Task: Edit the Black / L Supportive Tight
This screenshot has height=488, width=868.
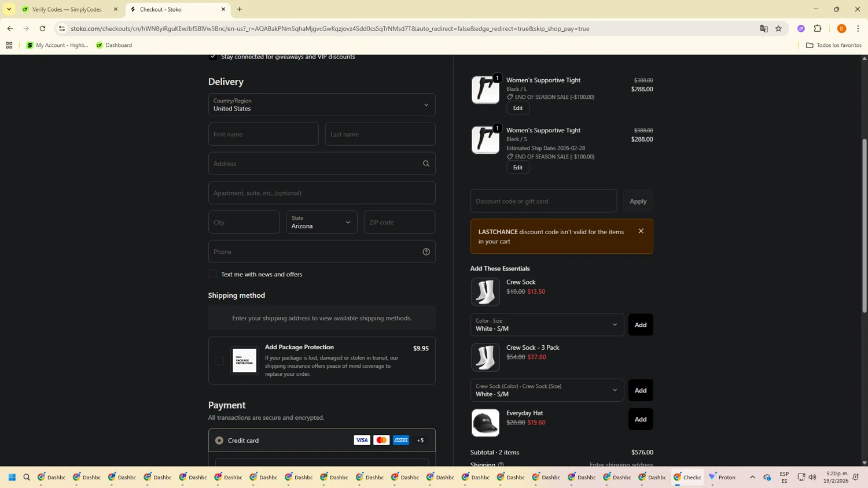Action: point(518,108)
